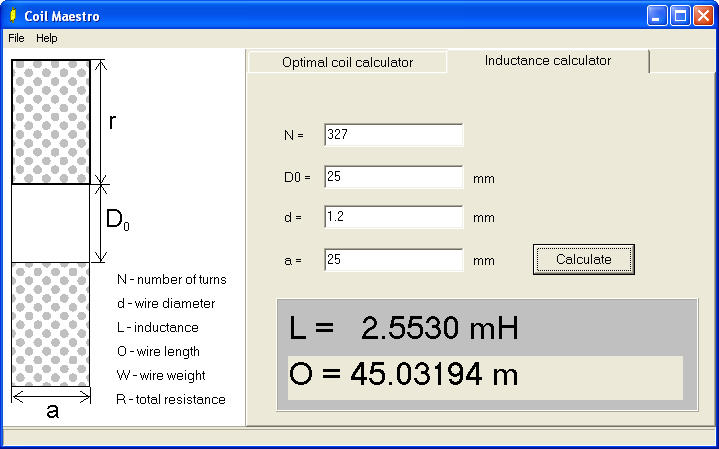Screen dimensions: 719x449
Task: Switch to Optimal coil calculator tab
Action: point(347,62)
